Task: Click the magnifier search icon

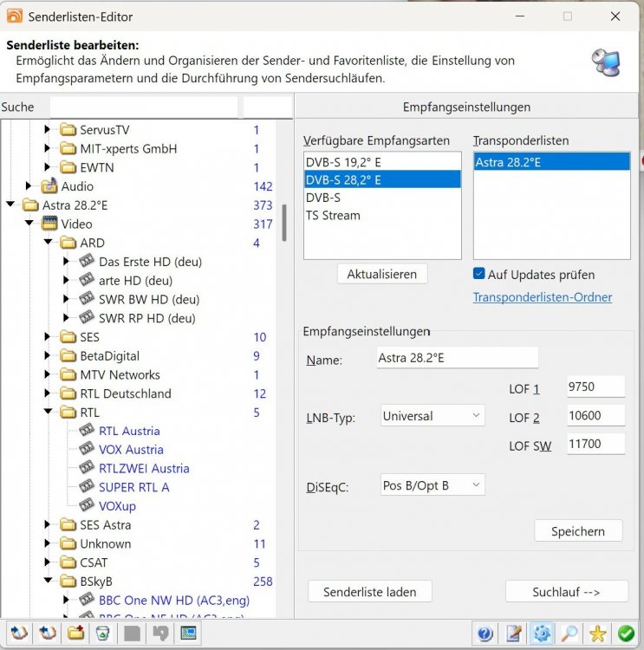Action: point(569,634)
